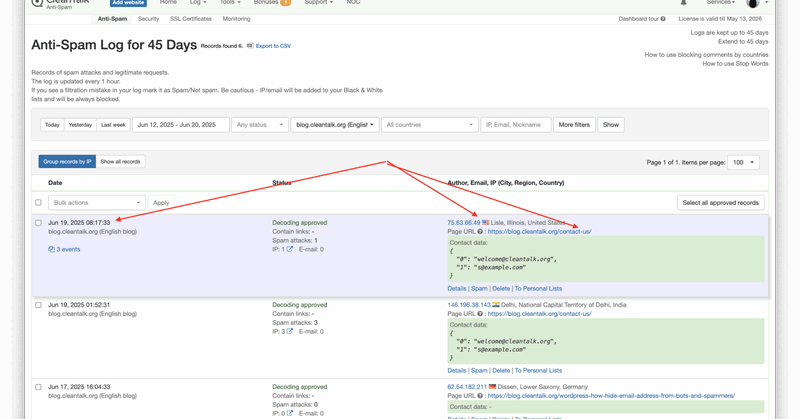800x419 pixels.
Task: Delete the 146.196.38.143 record
Action: pyautogui.click(x=501, y=371)
